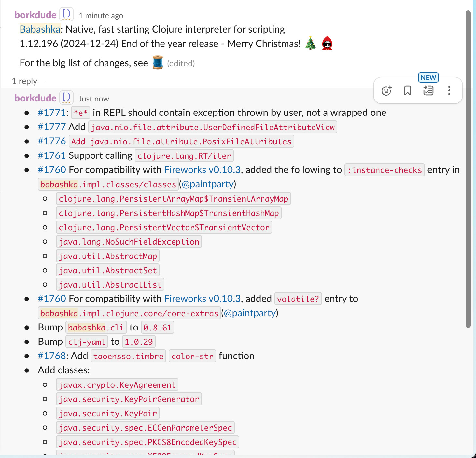The width and height of the screenshot is (476, 458).
Task: Click the 1 minute ago timestamp
Action: 101,16
